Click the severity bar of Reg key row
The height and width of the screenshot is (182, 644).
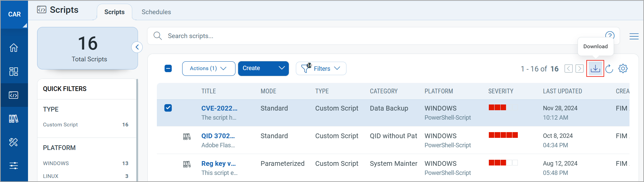pos(503,163)
